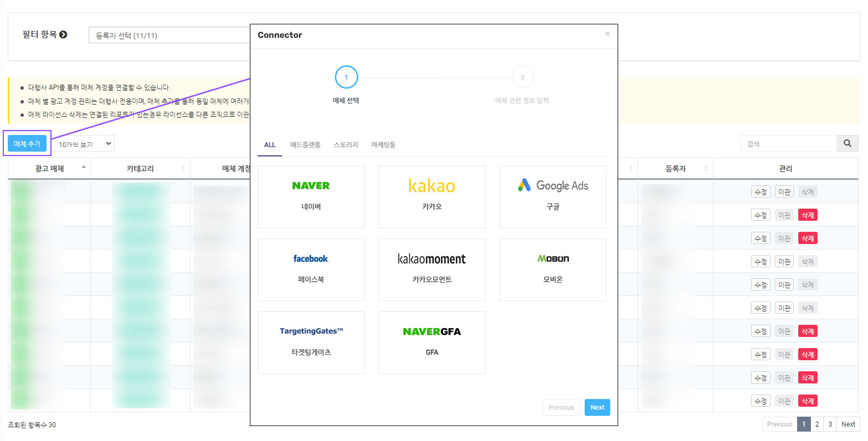This screenshot has width=868, height=441.
Task: Click the 조회된 항목수 30 text
Action: [x=32, y=425]
